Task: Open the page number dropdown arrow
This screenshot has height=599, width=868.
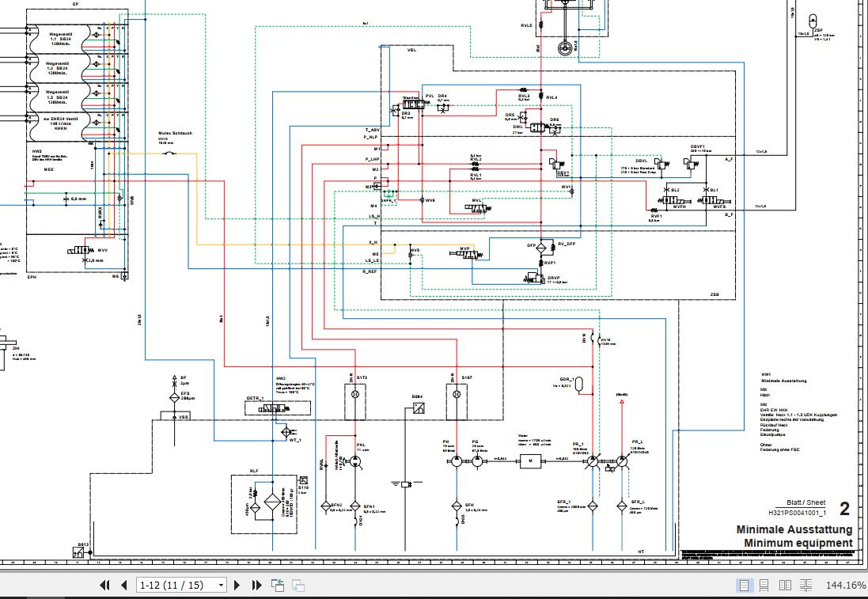Action: (x=221, y=586)
